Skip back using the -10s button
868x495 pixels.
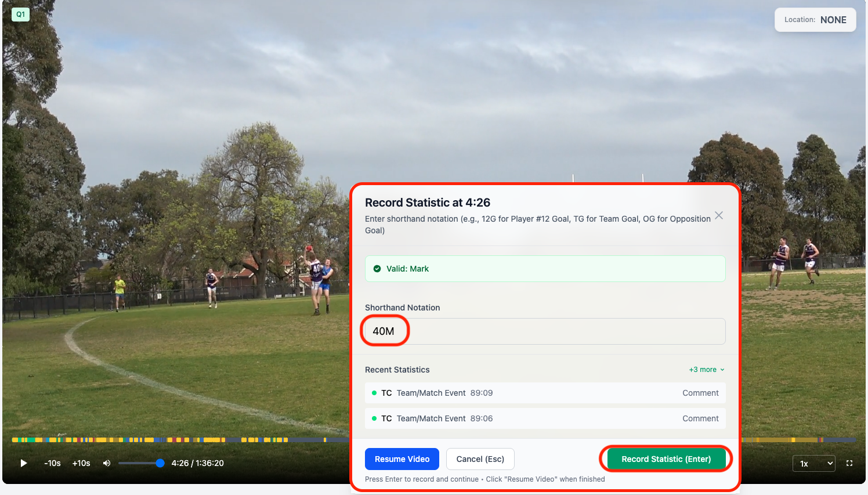pos(53,463)
